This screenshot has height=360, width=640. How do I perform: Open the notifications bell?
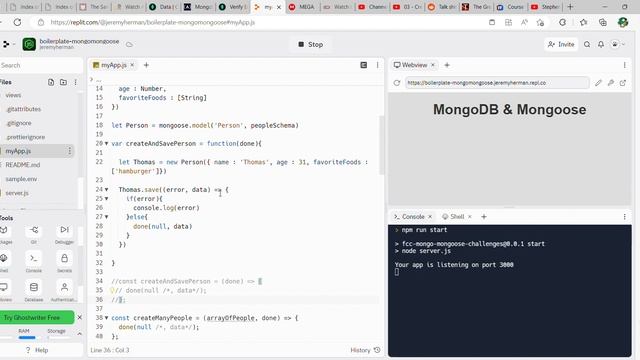click(x=601, y=44)
